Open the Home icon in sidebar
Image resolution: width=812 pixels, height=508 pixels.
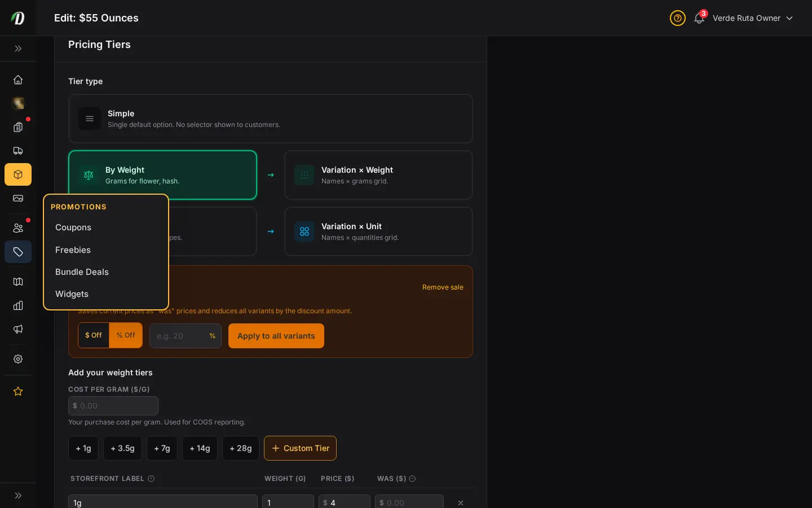click(18, 80)
